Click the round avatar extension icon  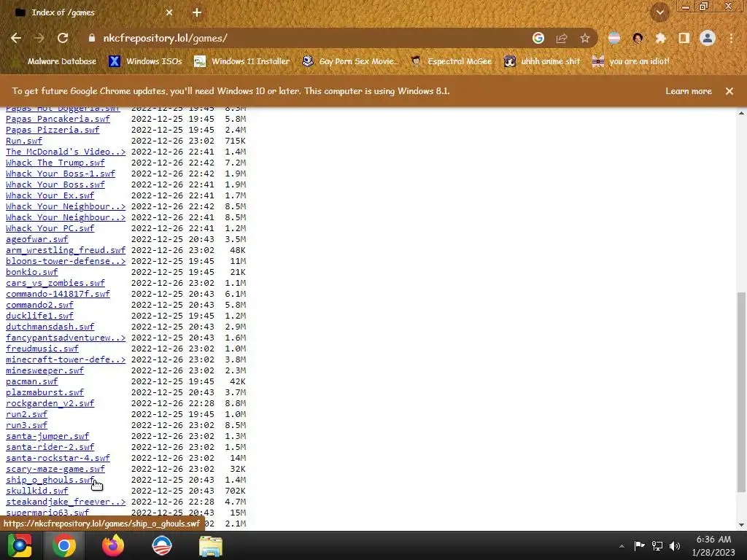pos(638,38)
